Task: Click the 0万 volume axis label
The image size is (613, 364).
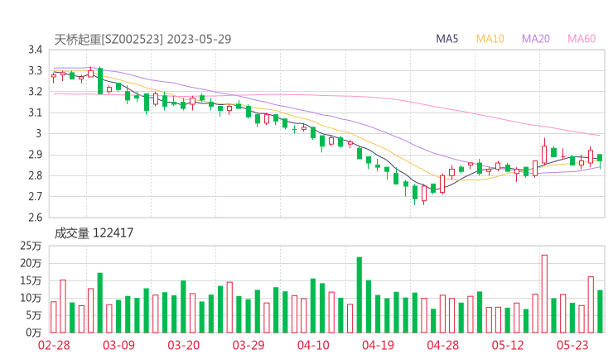Action: (x=33, y=333)
